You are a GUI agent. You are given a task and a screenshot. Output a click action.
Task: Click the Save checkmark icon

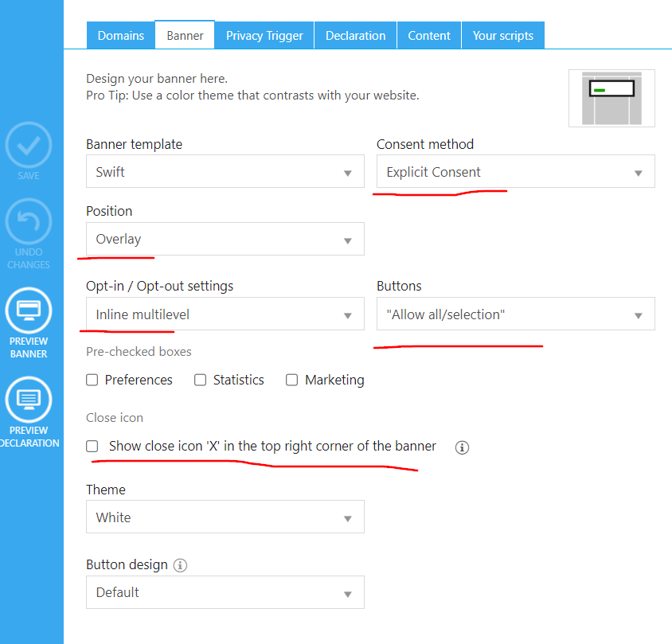pos(29,145)
